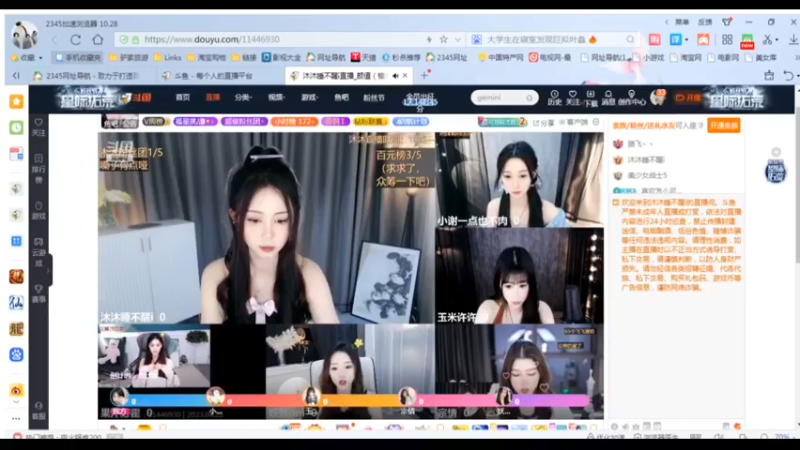Click the Douyu search field showing gemini
Image resolution: width=800 pixels, height=450 pixels.
504,97
